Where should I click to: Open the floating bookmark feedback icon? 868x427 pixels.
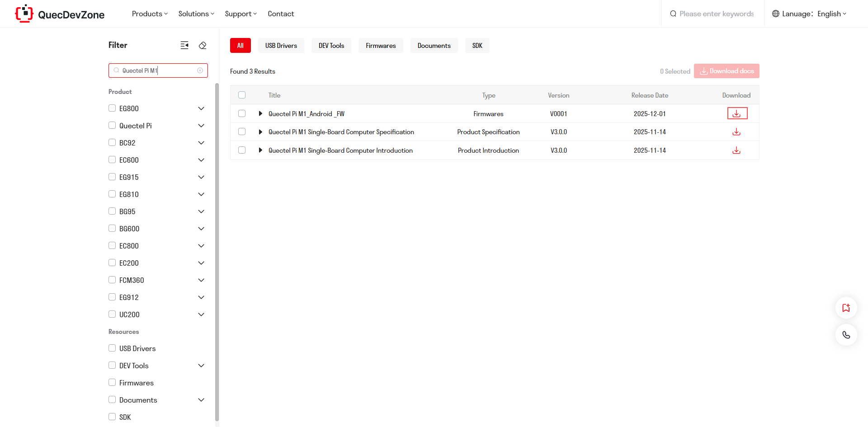pyautogui.click(x=846, y=308)
